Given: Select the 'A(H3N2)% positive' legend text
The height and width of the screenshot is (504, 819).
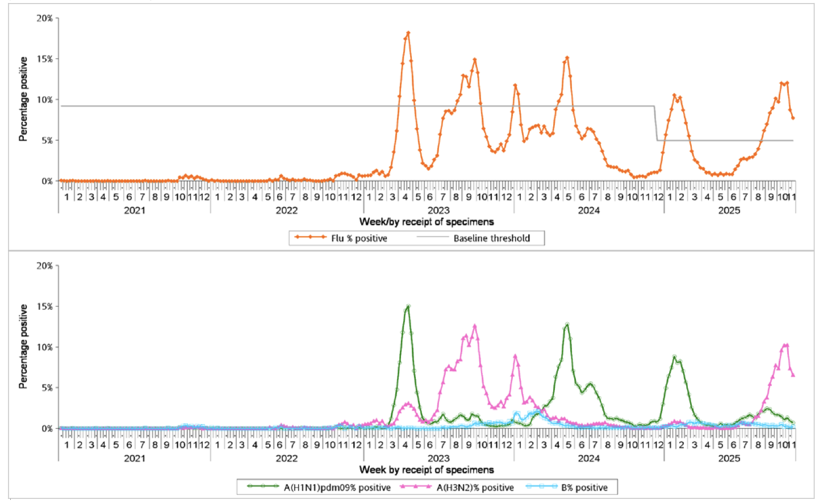Looking at the screenshot, I should (475, 488).
